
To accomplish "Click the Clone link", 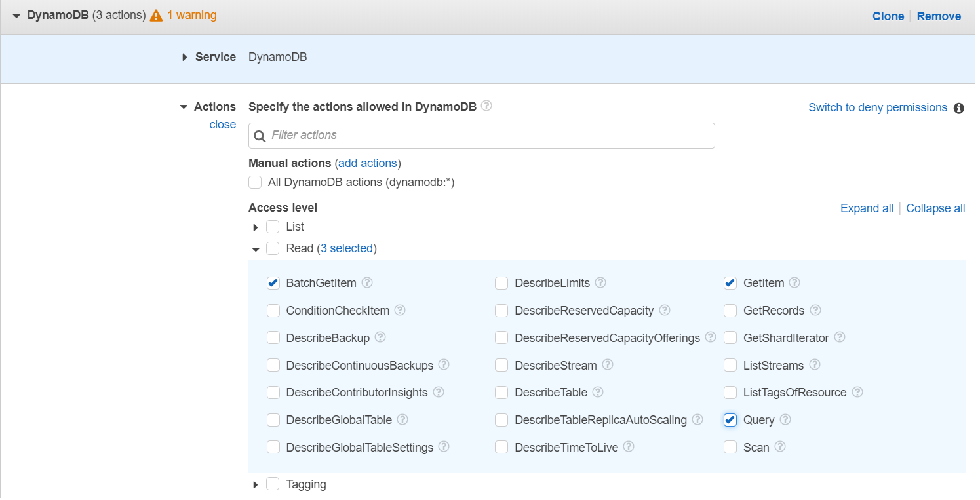I will click(888, 16).
